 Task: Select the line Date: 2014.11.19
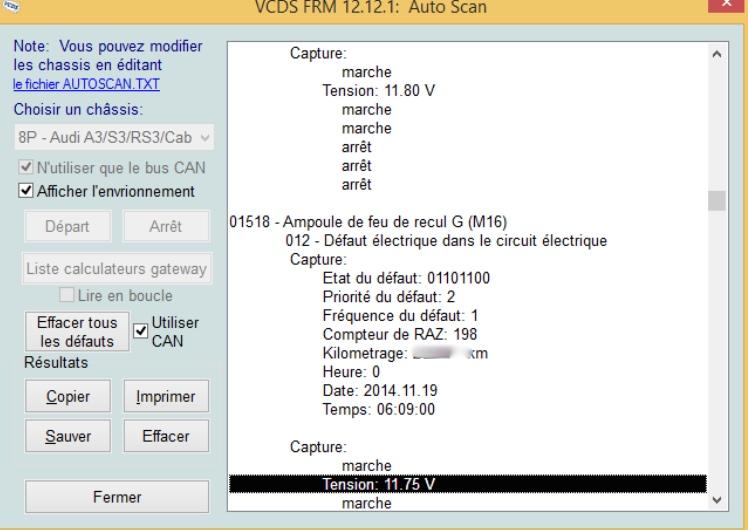[380, 390]
